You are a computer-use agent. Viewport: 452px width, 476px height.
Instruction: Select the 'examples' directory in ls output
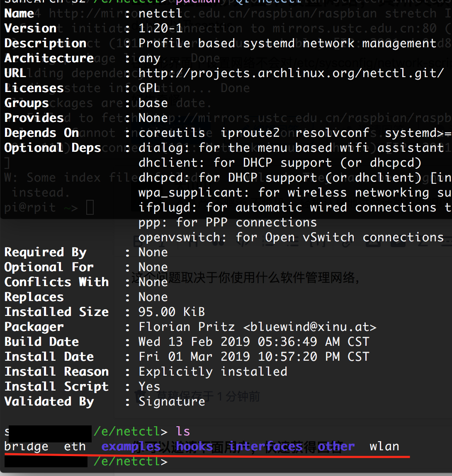[131, 446]
